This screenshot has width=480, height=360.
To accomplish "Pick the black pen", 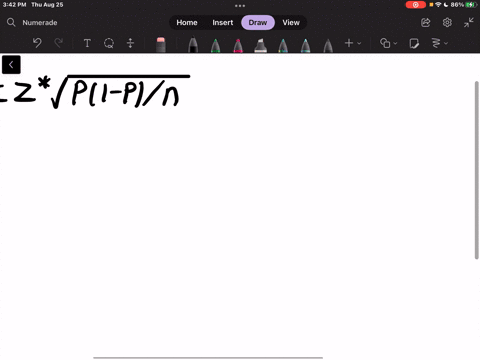I will [x=193, y=45].
